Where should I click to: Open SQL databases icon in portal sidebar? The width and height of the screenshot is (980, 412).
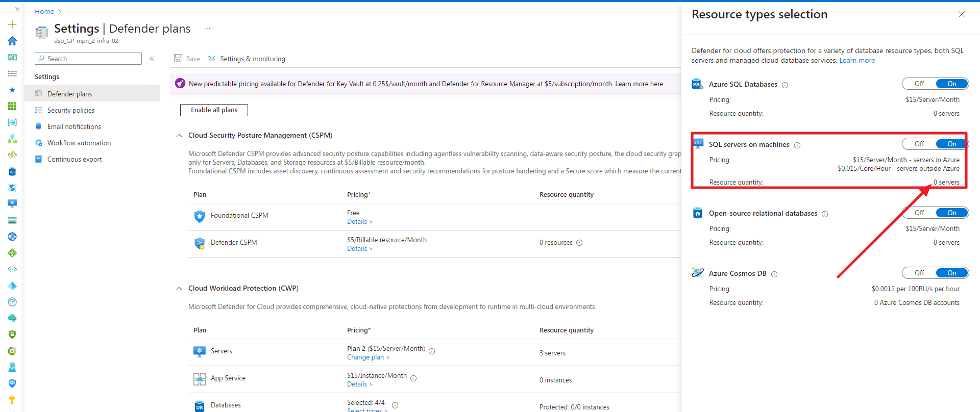[x=12, y=171]
